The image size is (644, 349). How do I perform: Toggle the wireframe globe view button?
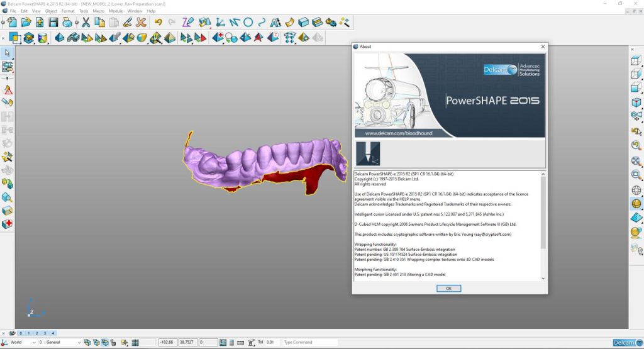[x=636, y=190]
